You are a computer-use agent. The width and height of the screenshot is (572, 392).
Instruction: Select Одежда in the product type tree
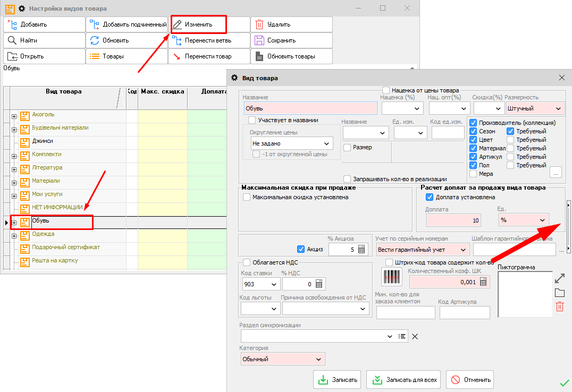(x=43, y=234)
